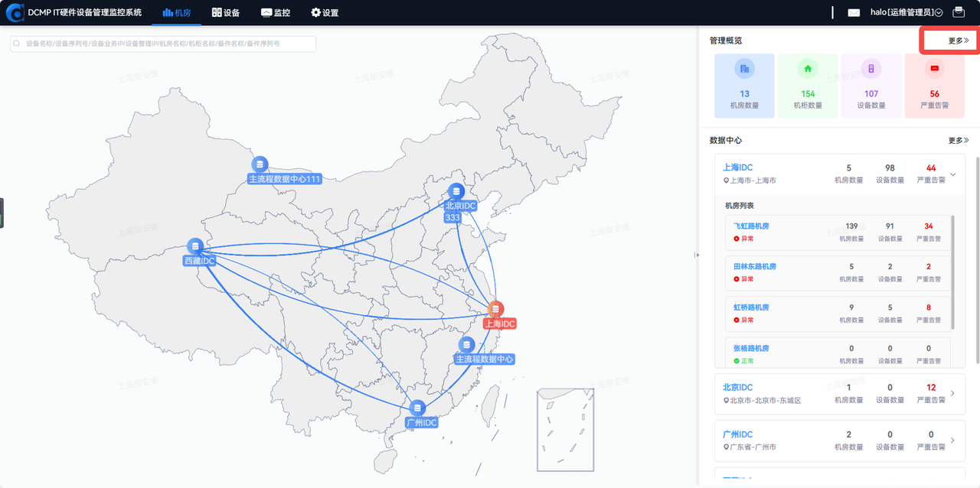This screenshot has height=488, width=980.
Task: Focus the device search input field
Action: pos(163,44)
